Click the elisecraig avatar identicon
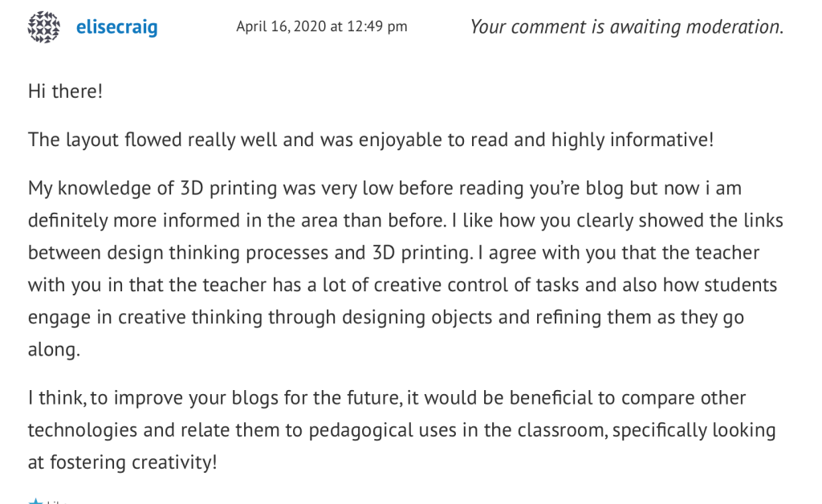Screen dimensions: 822x504 point(43,27)
